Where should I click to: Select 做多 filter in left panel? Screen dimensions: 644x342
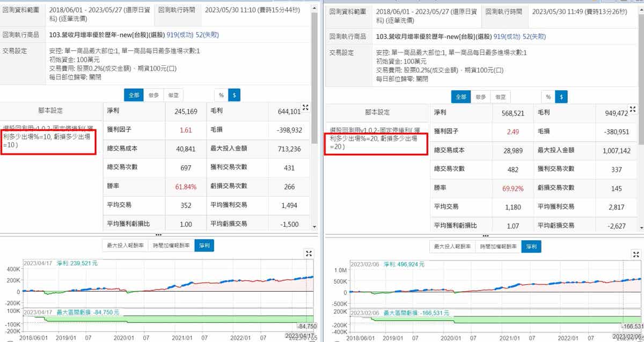(153, 95)
